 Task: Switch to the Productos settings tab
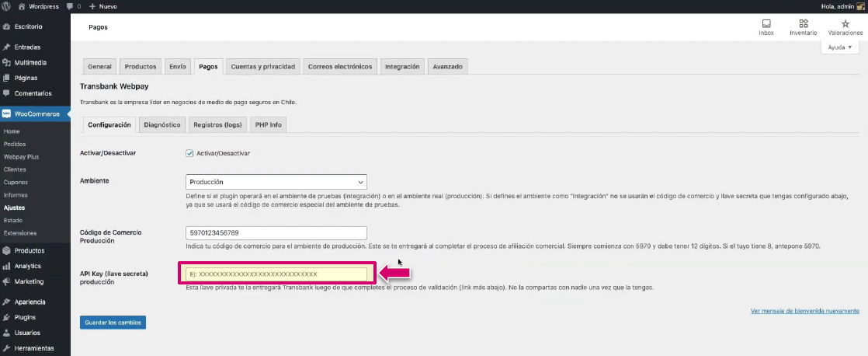tap(140, 67)
